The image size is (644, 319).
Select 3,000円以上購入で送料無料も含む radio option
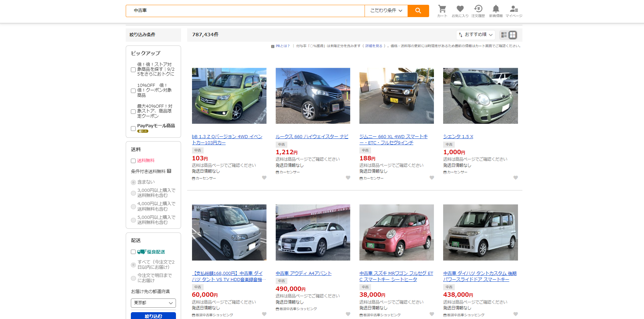pos(134,193)
